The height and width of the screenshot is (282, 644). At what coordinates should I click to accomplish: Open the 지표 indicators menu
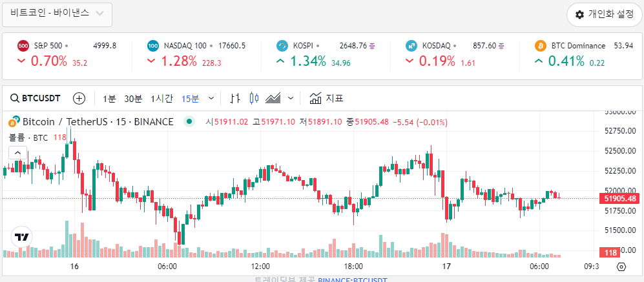326,99
